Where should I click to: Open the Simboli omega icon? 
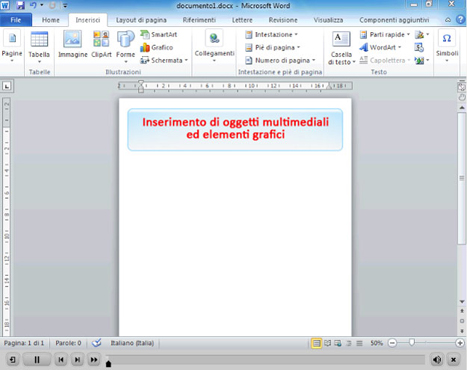click(x=447, y=38)
